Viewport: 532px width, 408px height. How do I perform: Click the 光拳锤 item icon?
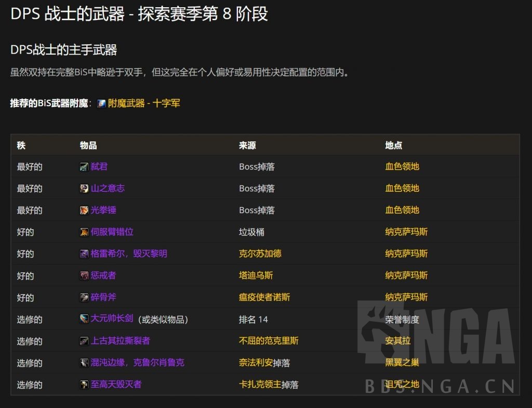(84, 210)
